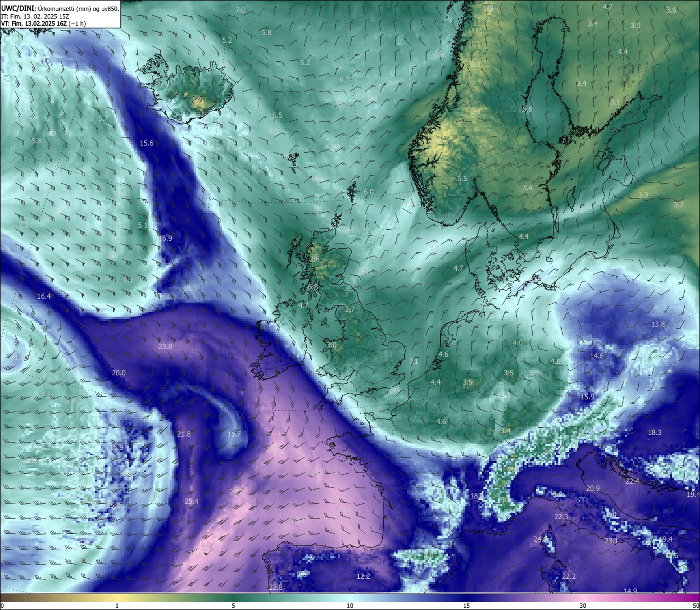The image size is (700, 610).
Task: Click the 2.6 value over Scotland
Action: coord(314,259)
